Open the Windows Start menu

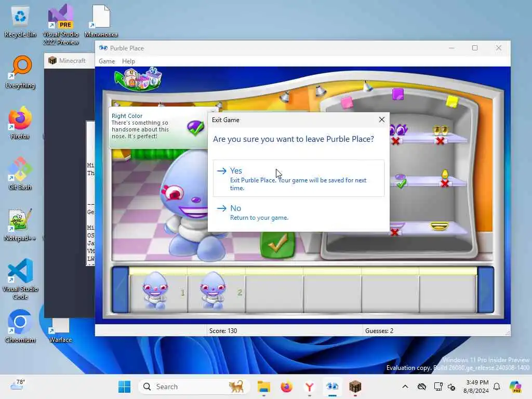click(124, 387)
